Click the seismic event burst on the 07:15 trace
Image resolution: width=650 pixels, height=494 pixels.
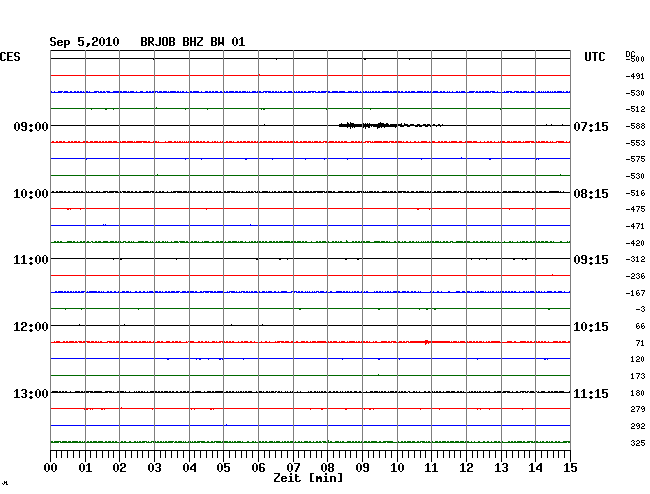390,125
